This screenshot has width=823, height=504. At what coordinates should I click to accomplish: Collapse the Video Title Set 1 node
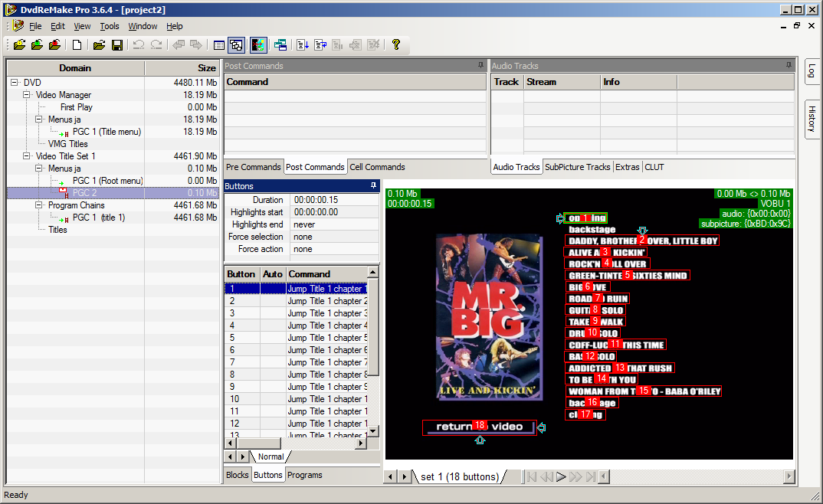(26, 156)
